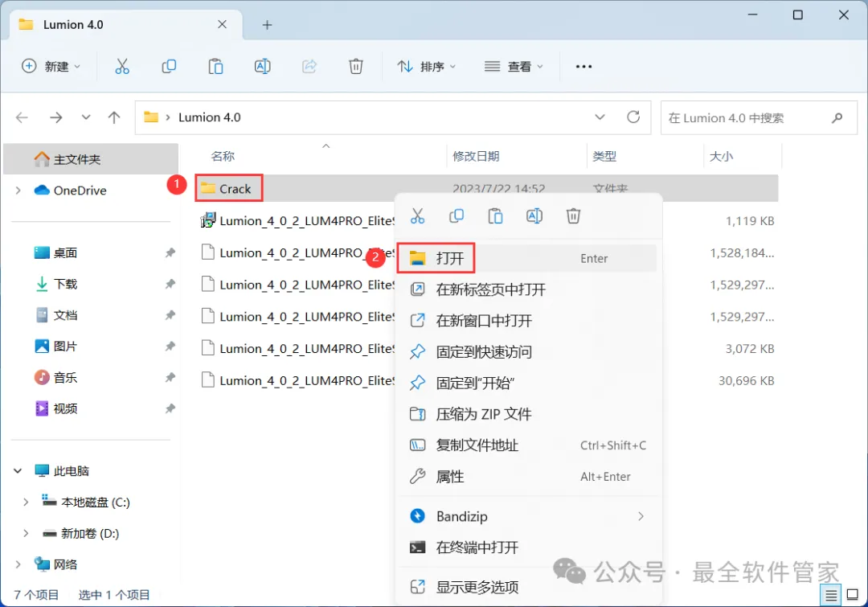Click the Rename icon in context menu
Screen dimensions: 868x607
(x=534, y=216)
